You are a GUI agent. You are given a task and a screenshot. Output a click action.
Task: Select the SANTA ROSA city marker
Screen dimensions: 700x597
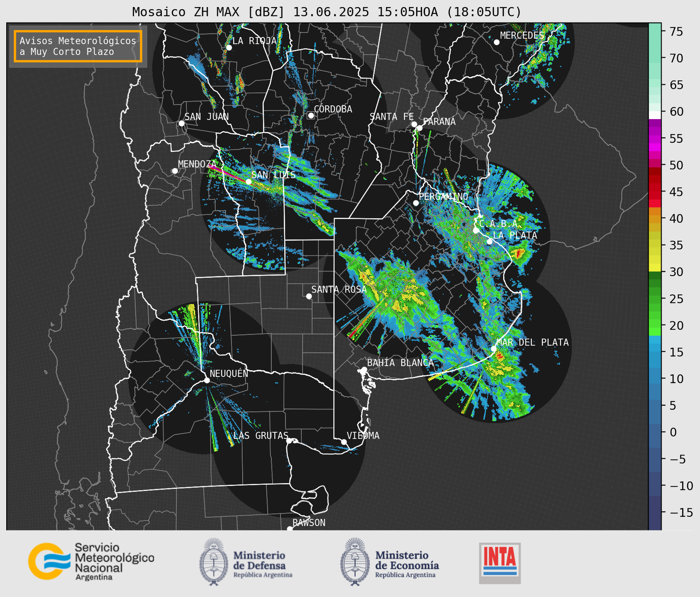(x=309, y=296)
